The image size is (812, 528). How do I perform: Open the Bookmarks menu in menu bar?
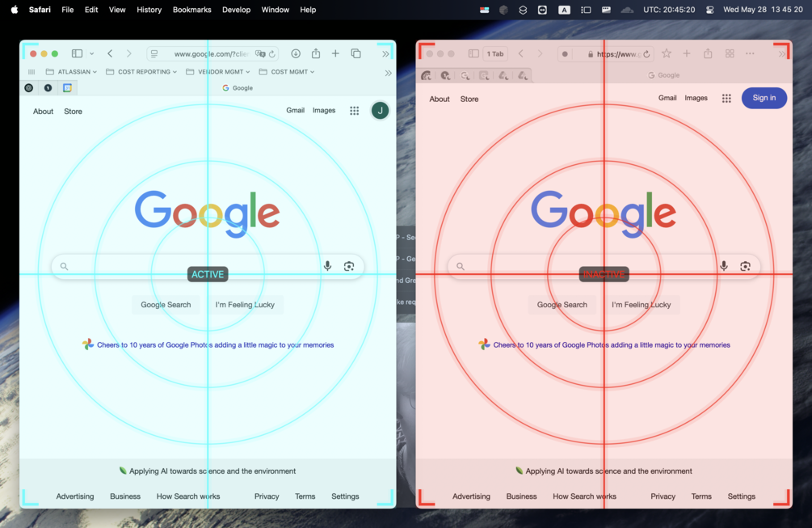coord(191,10)
